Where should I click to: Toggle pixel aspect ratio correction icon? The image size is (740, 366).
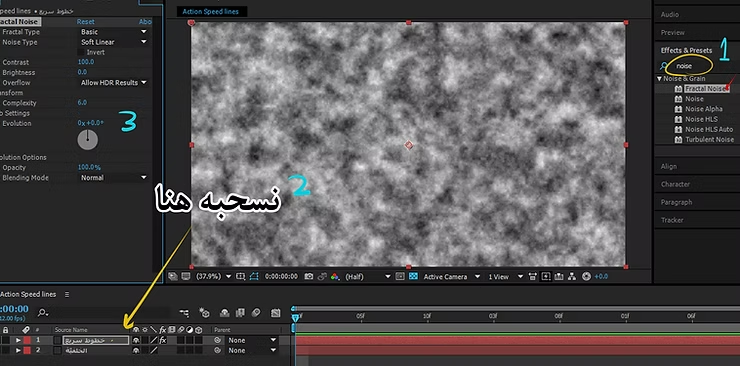point(533,276)
